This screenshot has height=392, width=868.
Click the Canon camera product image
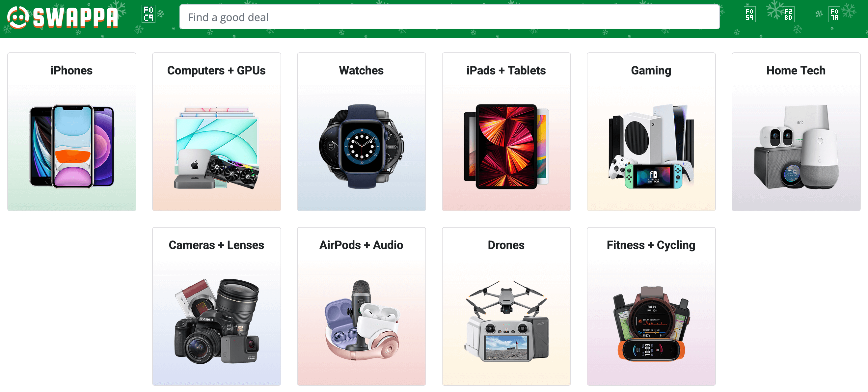[x=217, y=321]
